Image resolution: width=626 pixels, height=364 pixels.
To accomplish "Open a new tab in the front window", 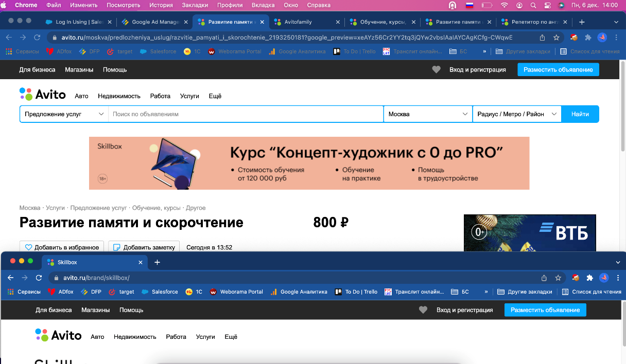I will (158, 262).
